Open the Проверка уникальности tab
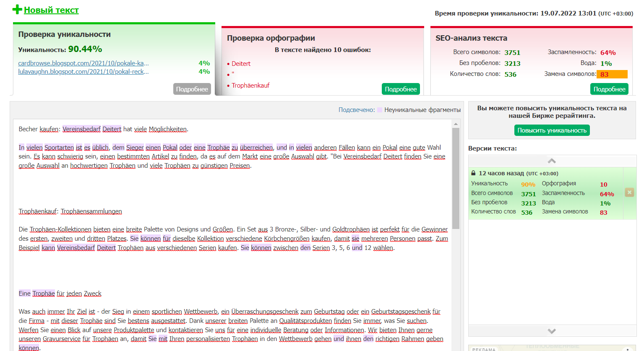This screenshot has height=351, width=644. (64, 34)
